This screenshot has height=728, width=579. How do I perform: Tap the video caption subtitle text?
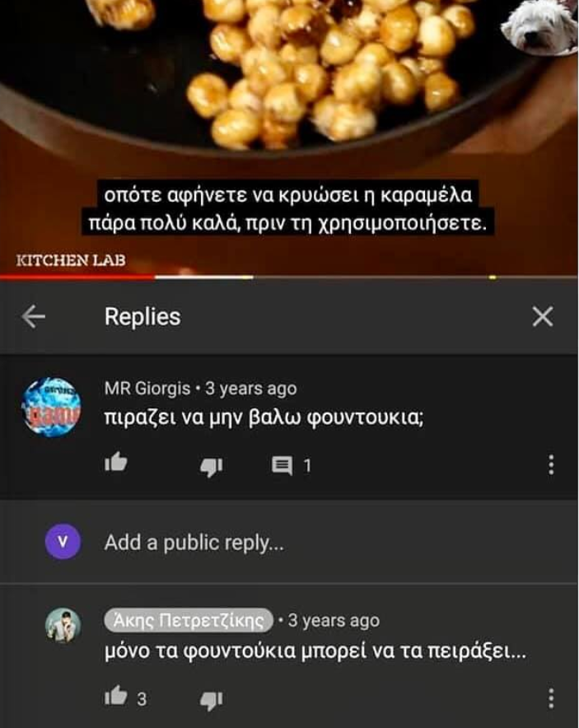[288, 209]
